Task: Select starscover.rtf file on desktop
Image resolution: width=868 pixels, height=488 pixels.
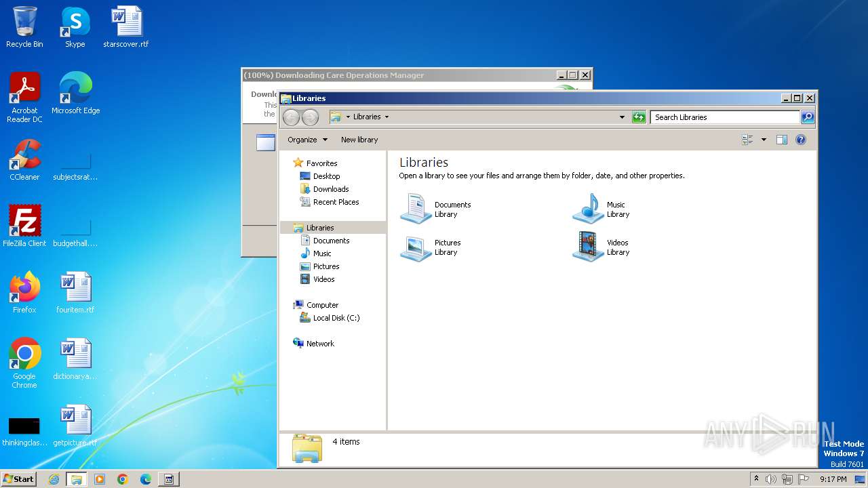Action: point(126,27)
